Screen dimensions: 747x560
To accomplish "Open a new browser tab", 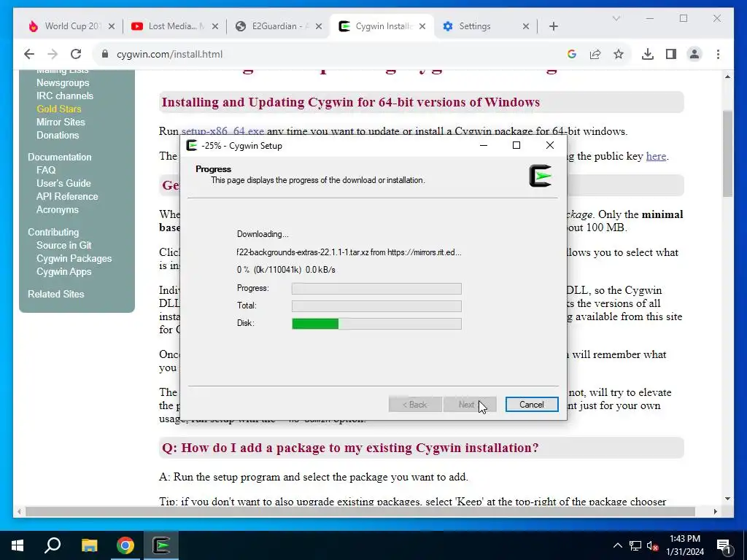I will pos(553,26).
